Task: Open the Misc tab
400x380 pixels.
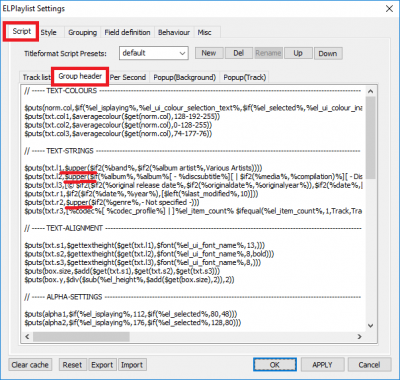Action: 204,33
